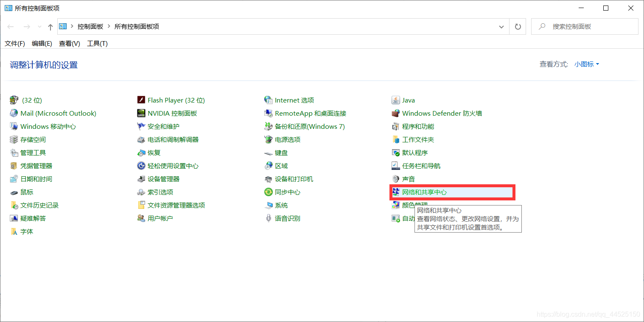
Task: Click the control panel icon in address bar
Action: tap(63, 26)
